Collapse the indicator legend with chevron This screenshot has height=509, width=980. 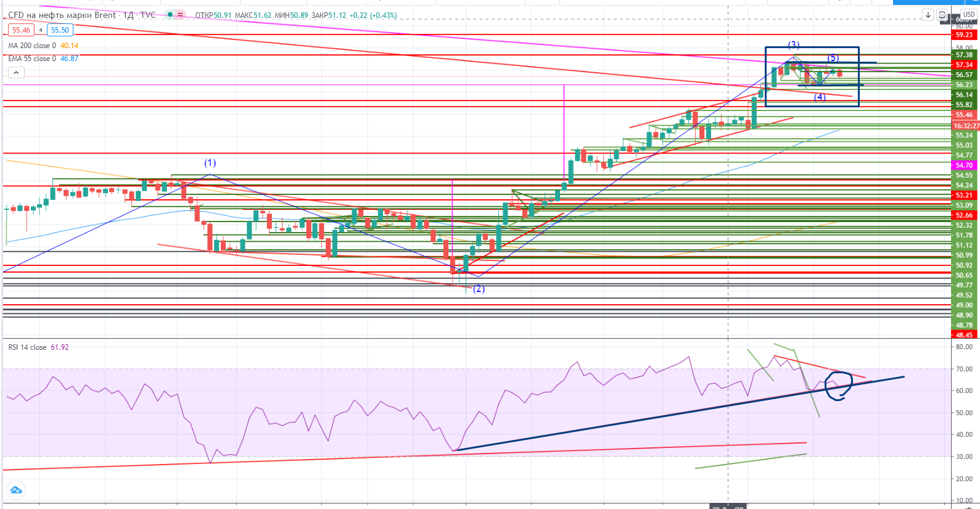tap(16, 72)
